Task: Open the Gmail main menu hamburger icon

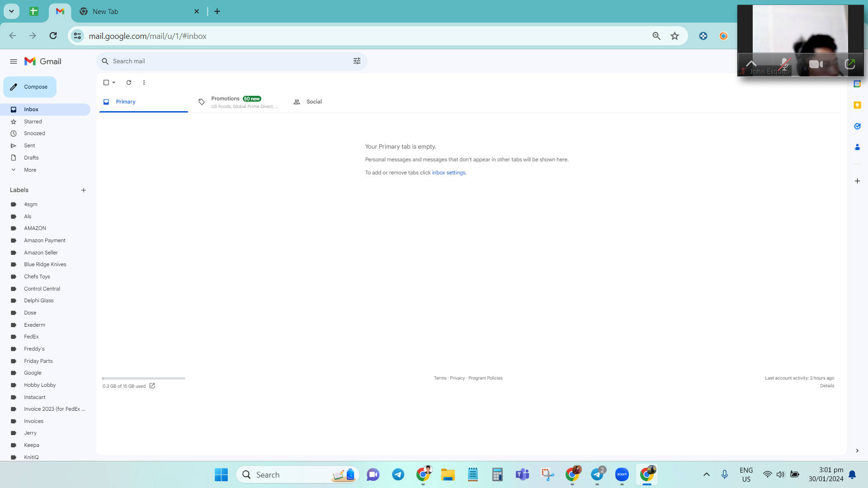Action: pos(14,61)
